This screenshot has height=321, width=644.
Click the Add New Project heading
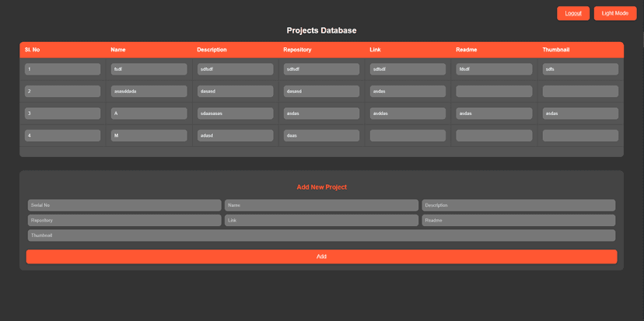pos(321,187)
